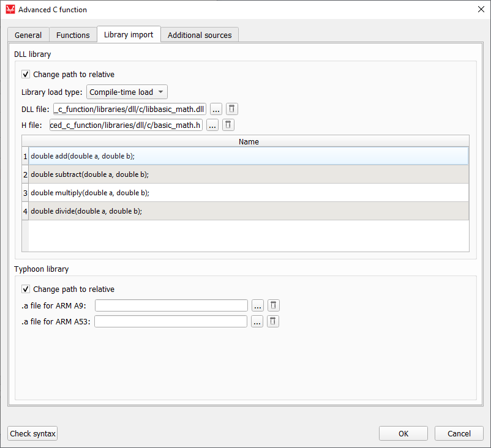This screenshot has width=491, height=448.
Task: Clear the DLL file path with trash icon
Action: coord(231,109)
